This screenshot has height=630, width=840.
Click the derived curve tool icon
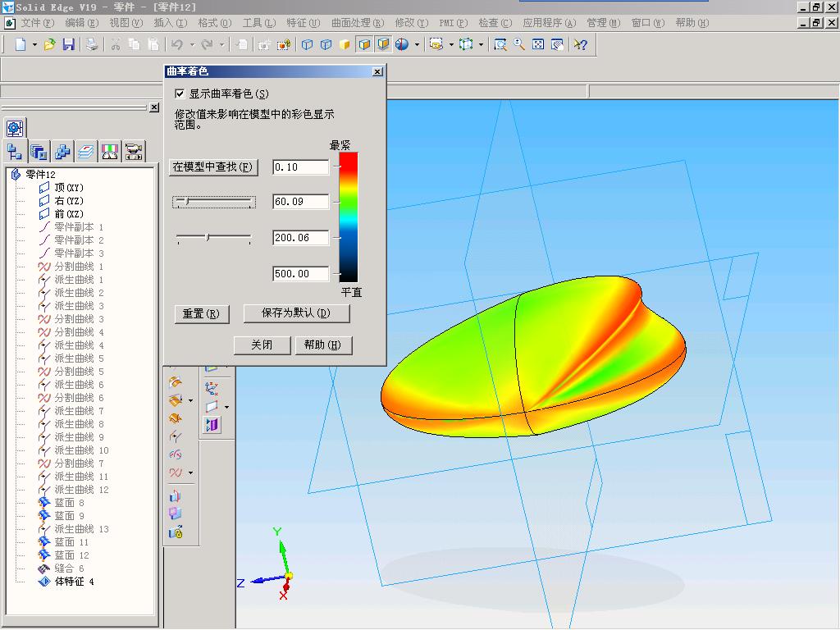click(x=176, y=436)
